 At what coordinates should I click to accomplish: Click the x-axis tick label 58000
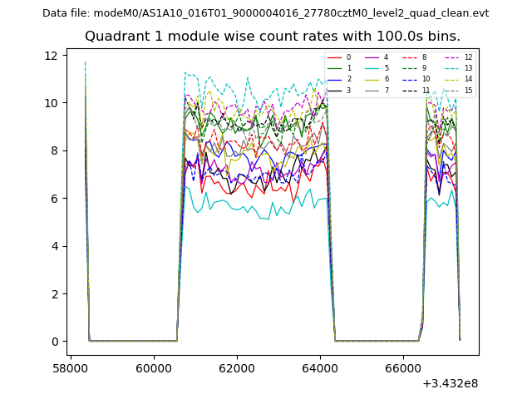point(71,367)
